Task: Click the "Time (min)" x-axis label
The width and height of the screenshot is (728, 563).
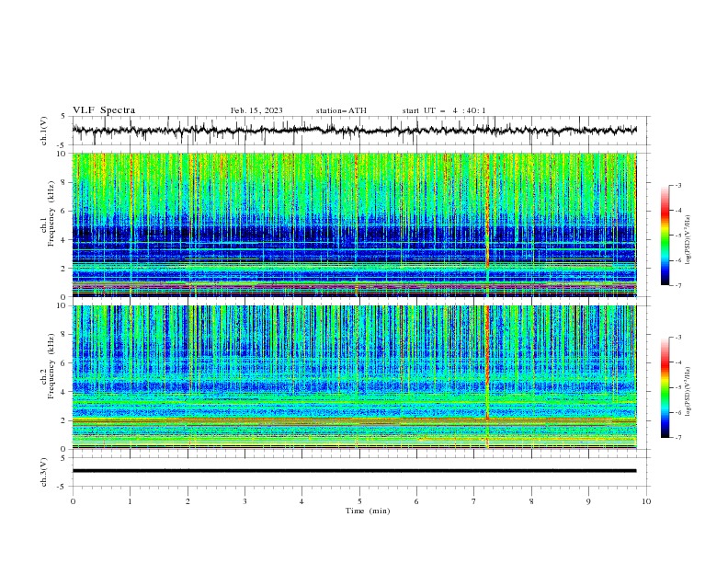Action: [368, 511]
